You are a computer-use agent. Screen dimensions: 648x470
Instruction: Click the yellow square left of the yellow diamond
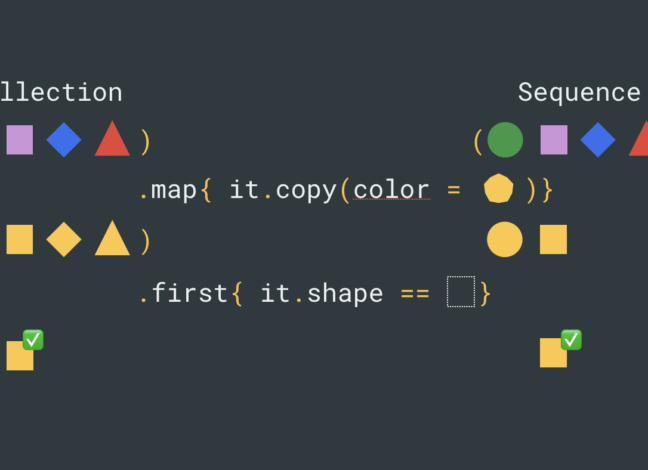[x=19, y=240]
